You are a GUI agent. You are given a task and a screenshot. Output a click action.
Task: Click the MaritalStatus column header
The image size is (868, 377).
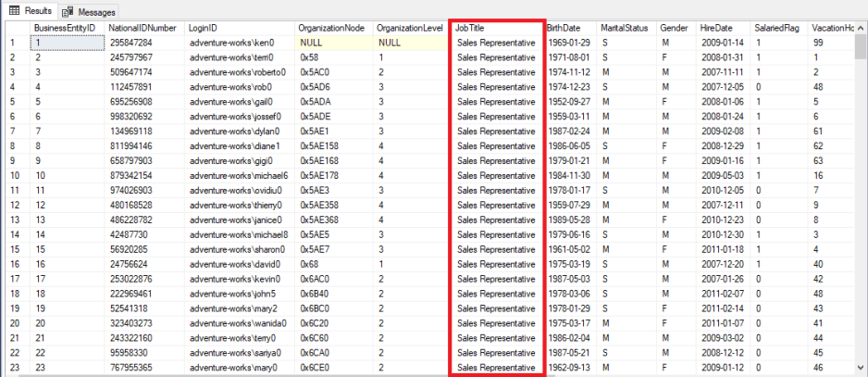(623, 29)
